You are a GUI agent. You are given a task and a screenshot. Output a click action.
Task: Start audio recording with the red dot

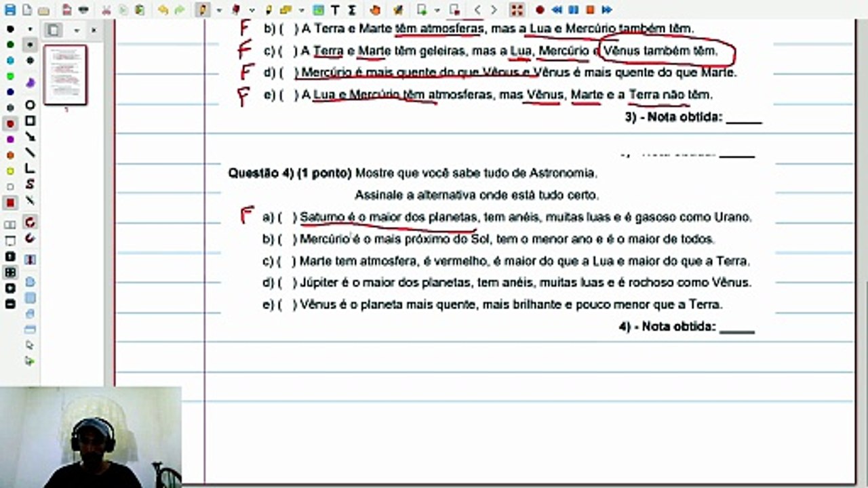[x=540, y=10]
